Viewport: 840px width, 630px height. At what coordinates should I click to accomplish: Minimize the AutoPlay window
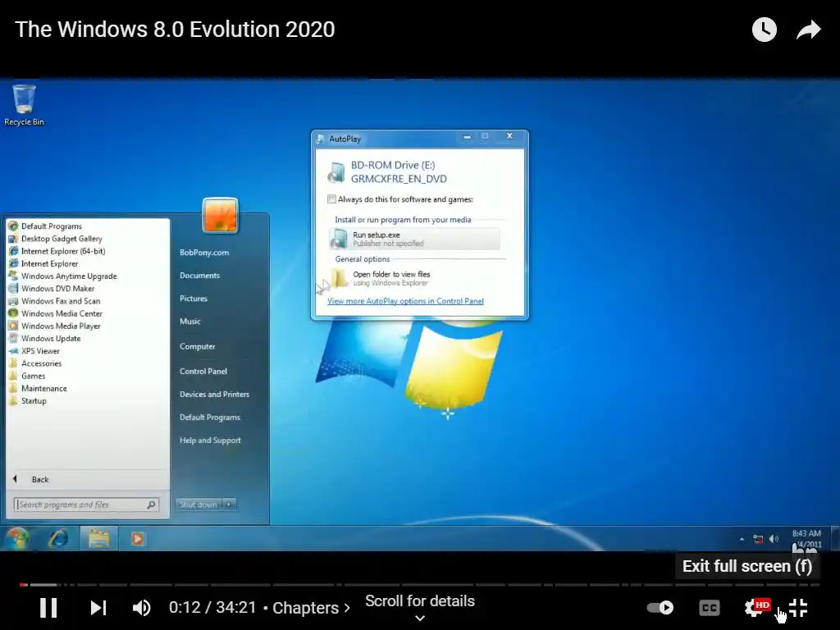[467, 137]
